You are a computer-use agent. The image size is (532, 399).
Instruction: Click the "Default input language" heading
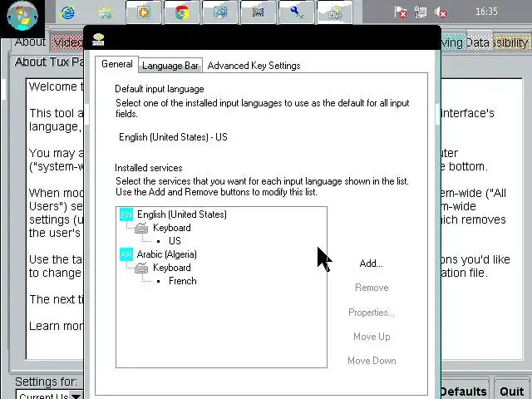pos(159,89)
